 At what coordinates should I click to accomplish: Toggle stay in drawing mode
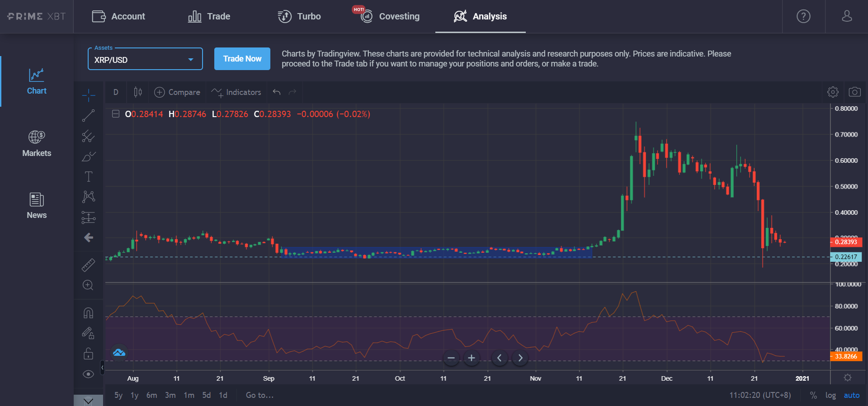coord(89,333)
